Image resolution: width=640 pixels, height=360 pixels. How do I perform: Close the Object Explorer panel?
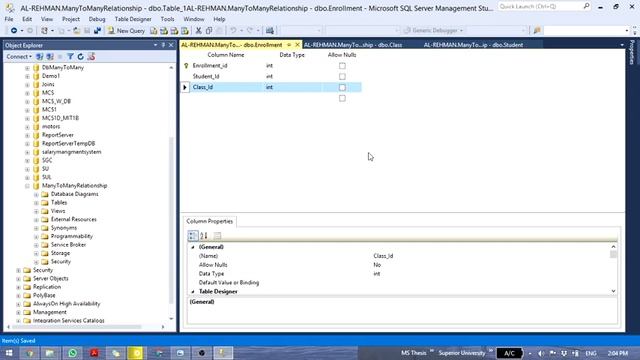pyautogui.click(x=171, y=45)
